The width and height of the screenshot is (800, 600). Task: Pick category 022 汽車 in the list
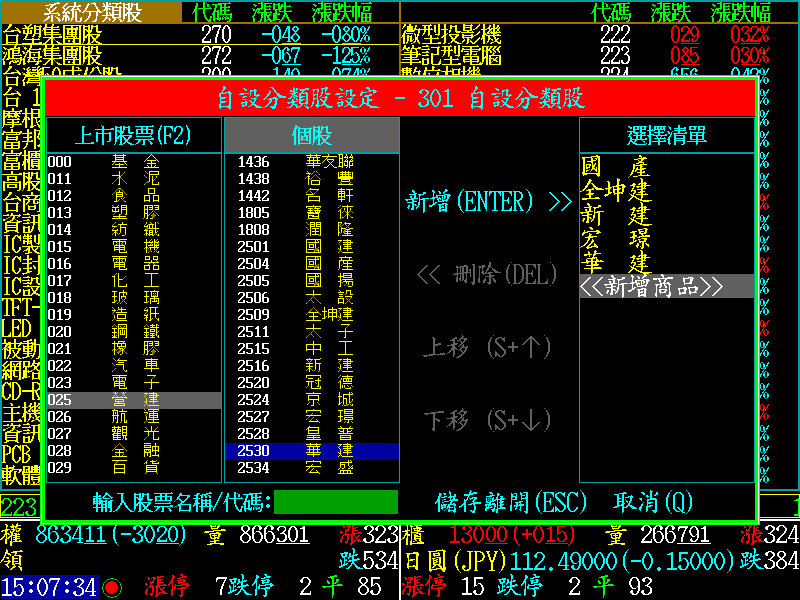(134, 366)
